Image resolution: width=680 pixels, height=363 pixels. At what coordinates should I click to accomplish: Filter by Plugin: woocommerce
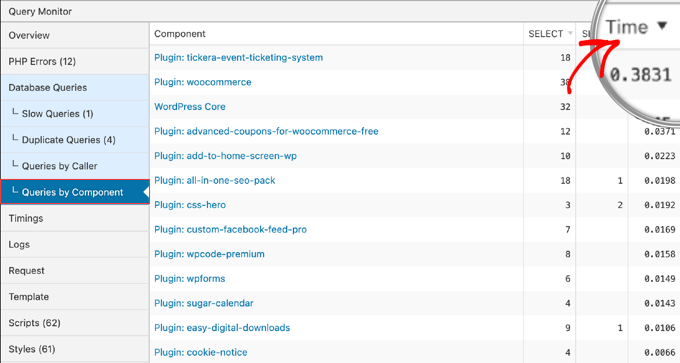point(203,82)
